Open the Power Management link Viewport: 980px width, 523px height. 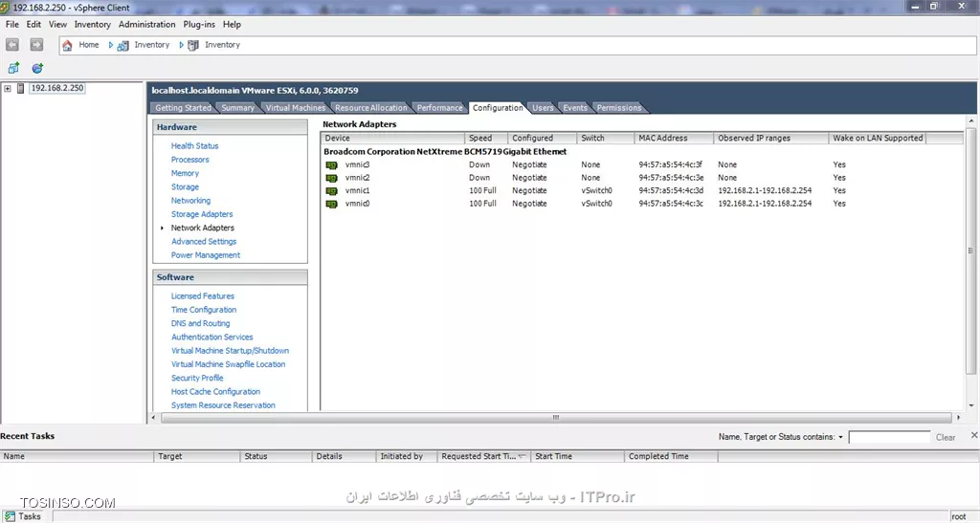(206, 255)
